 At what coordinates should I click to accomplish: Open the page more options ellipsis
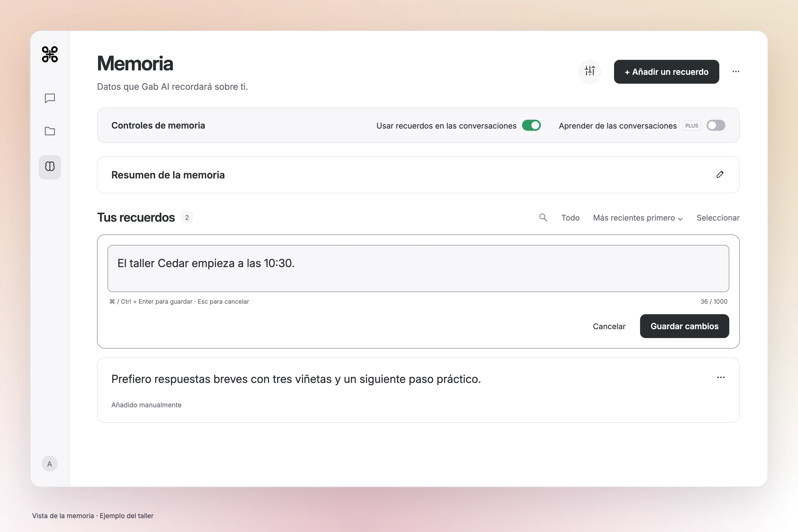[x=736, y=71]
